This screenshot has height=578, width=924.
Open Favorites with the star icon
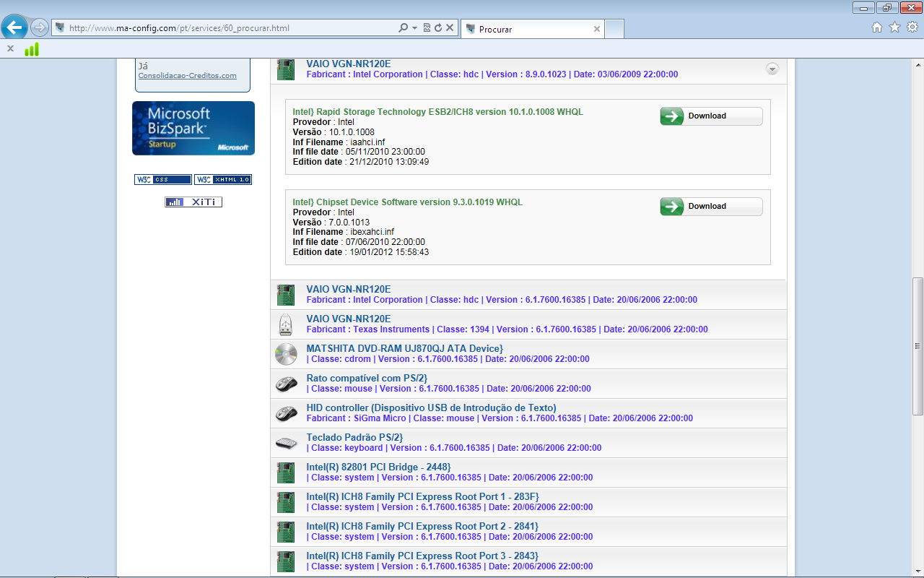[x=894, y=27]
